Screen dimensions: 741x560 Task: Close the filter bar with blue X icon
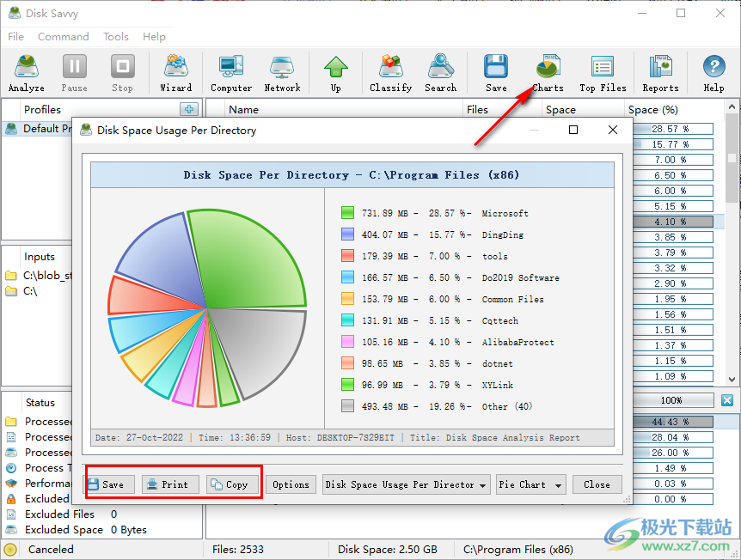(727, 400)
